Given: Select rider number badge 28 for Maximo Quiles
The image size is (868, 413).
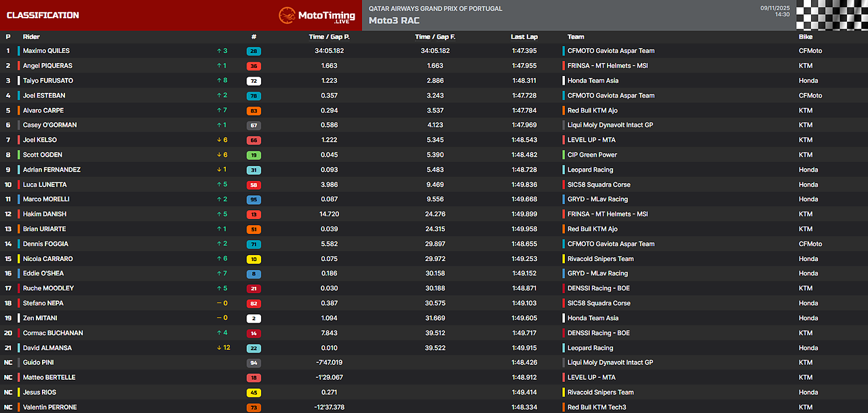Looking at the screenshot, I should coord(254,51).
